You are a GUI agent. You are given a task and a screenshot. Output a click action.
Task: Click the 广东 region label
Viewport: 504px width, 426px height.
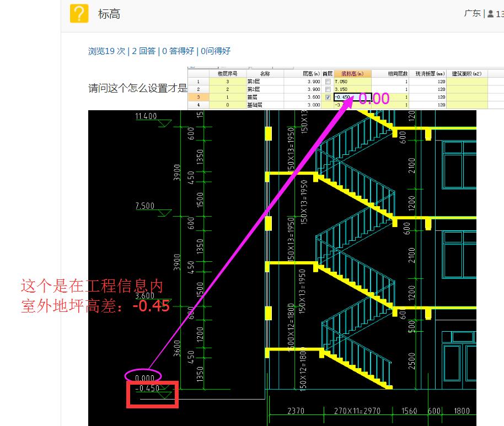pos(472,13)
